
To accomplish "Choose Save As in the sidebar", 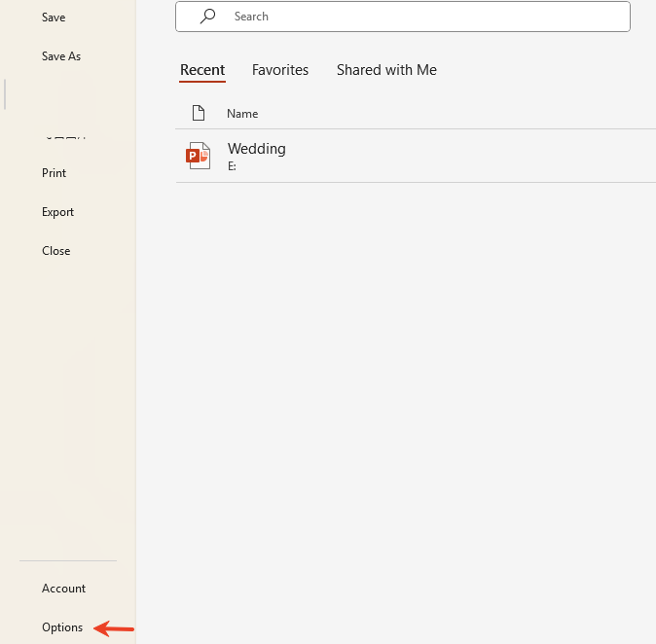I will 61,56.
